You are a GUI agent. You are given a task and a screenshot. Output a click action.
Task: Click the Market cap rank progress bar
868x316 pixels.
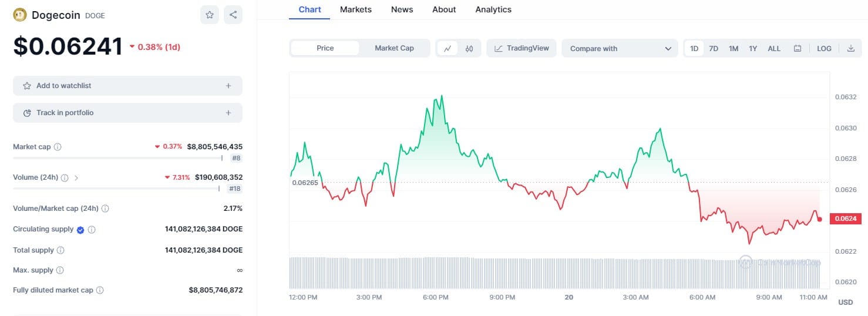tap(117, 157)
